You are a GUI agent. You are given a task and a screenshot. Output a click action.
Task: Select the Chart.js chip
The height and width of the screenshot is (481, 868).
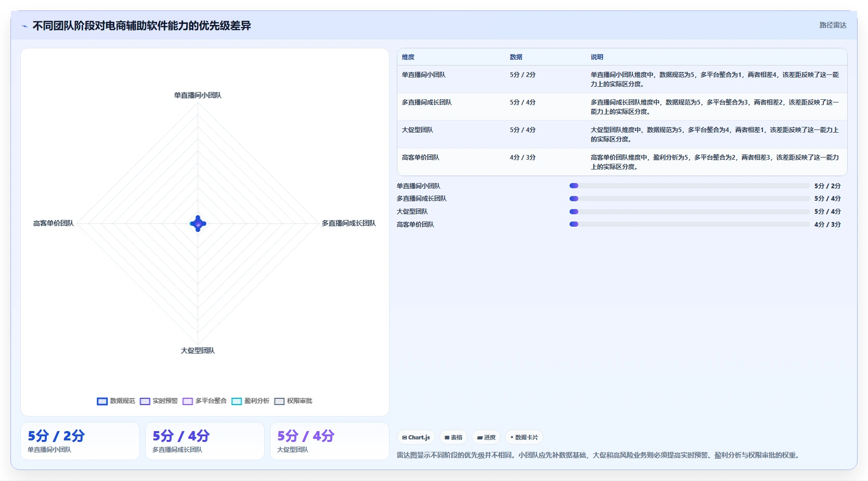coord(416,437)
